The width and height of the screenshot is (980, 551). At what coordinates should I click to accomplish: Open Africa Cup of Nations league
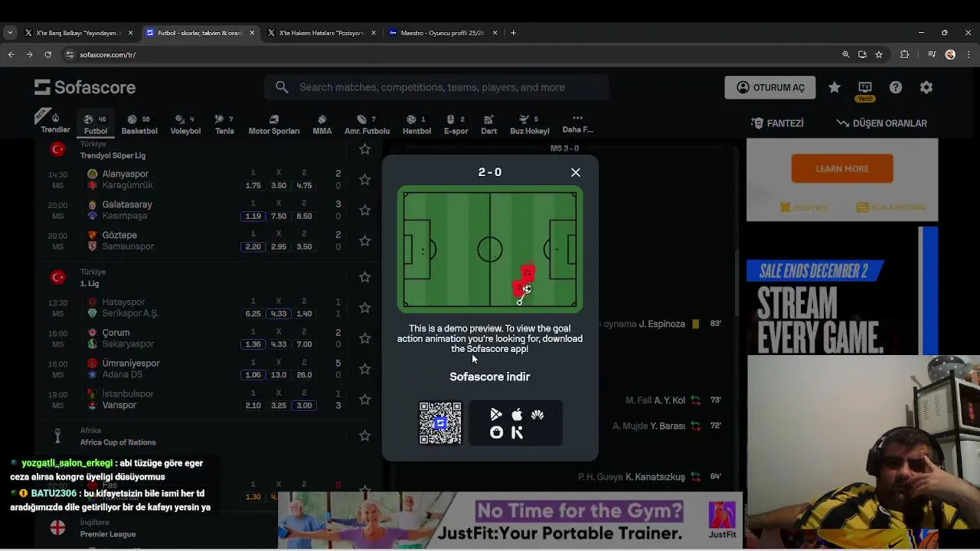118,442
